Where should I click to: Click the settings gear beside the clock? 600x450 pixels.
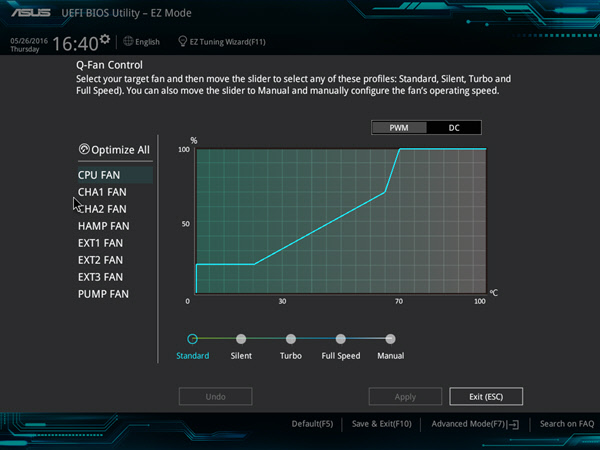click(x=105, y=39)
